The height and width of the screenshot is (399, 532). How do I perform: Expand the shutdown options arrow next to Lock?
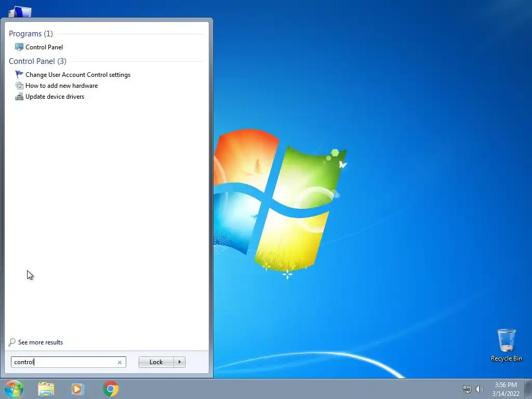[179, 362]
